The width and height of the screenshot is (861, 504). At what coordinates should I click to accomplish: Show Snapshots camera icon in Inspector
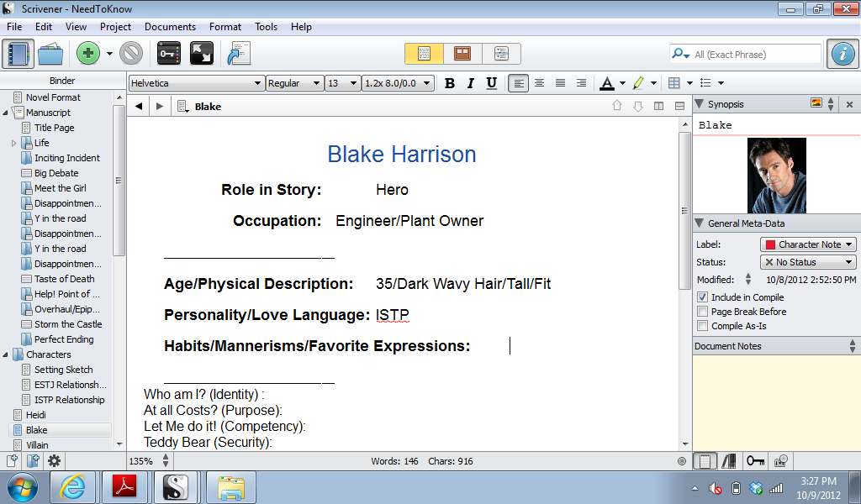[781, 461]
